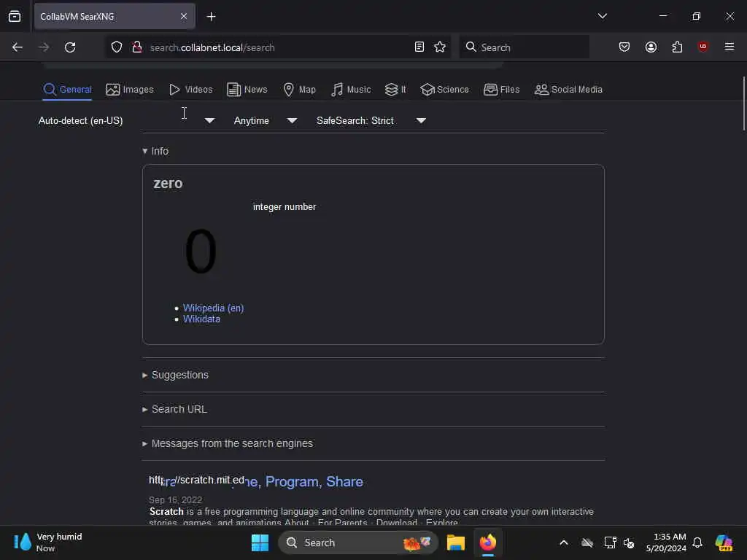747x560 pixels.
Task: Bookmark this page with the star icon
Action: 440,47
